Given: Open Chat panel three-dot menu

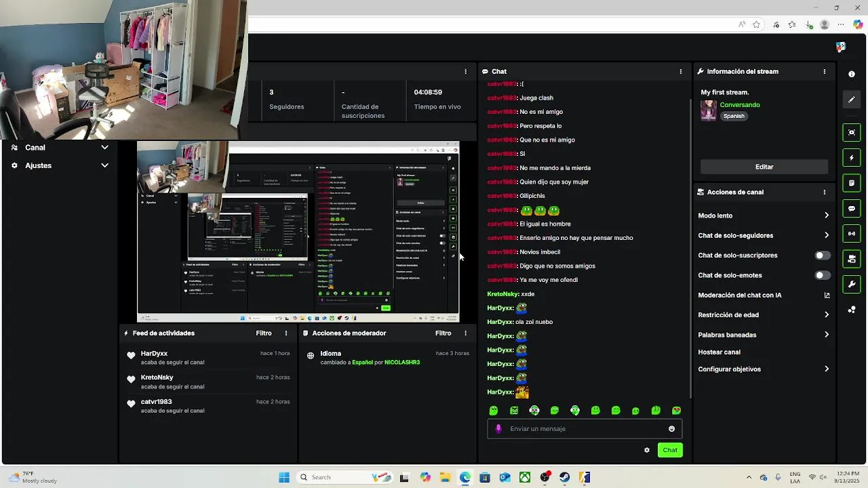Looking at the screenshot, I should click(681, 71).
